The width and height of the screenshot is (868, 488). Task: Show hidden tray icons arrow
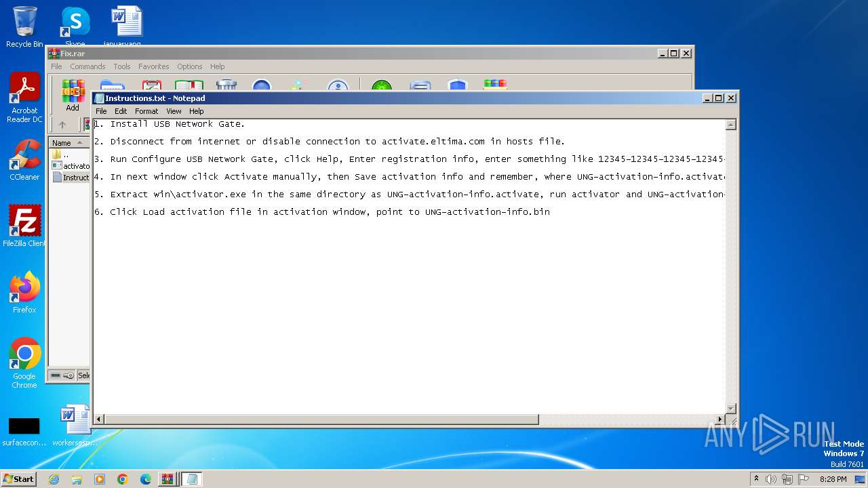[756, 479]
